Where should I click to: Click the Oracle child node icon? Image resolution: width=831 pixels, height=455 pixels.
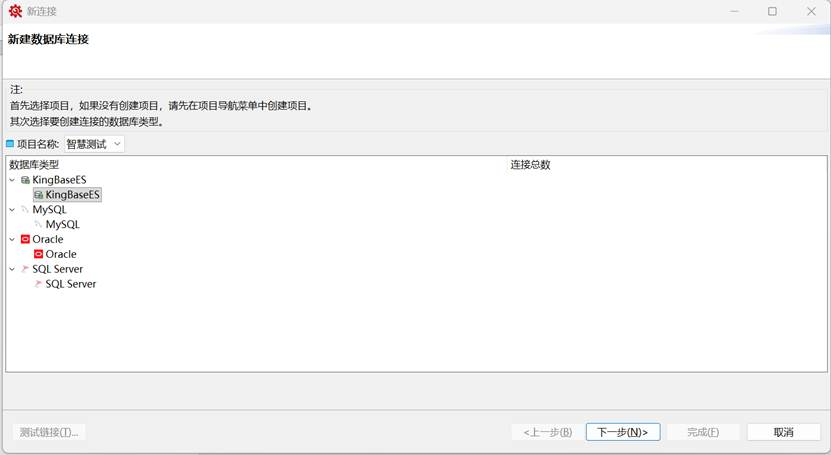pos(38,255)
